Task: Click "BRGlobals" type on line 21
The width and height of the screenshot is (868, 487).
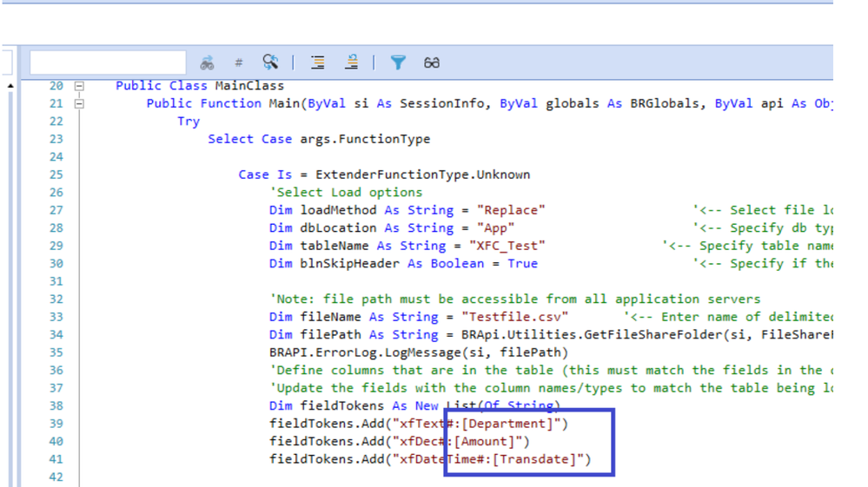Action: coord(665,103)
